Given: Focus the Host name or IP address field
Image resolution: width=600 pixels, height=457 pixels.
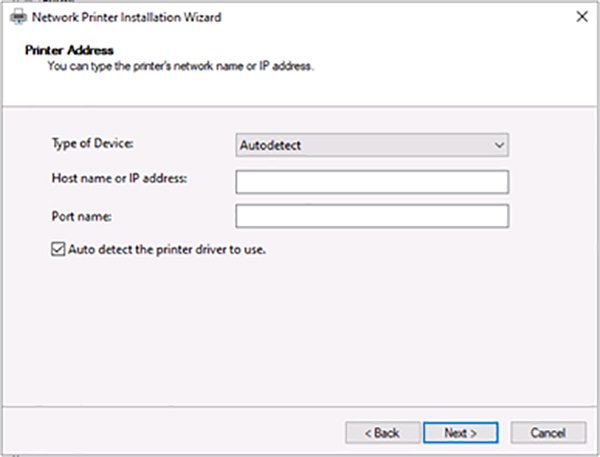Looking at the screenshot, I should pos(372,181).
